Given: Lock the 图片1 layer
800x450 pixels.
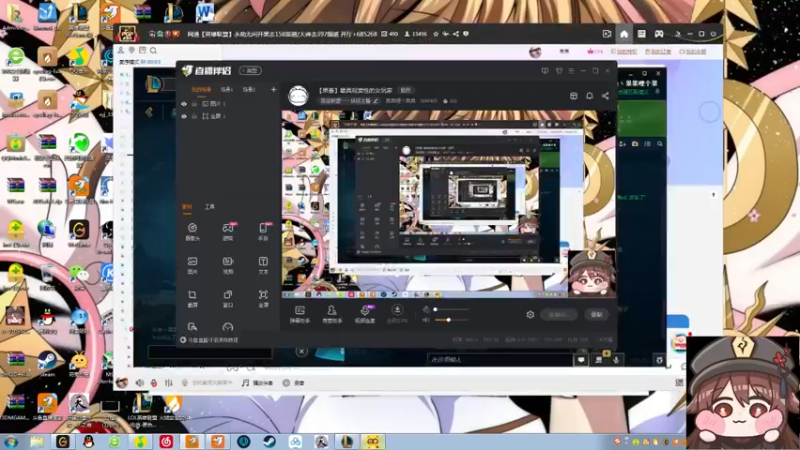Looking at the screenshot, I should (x=194, y=104).
